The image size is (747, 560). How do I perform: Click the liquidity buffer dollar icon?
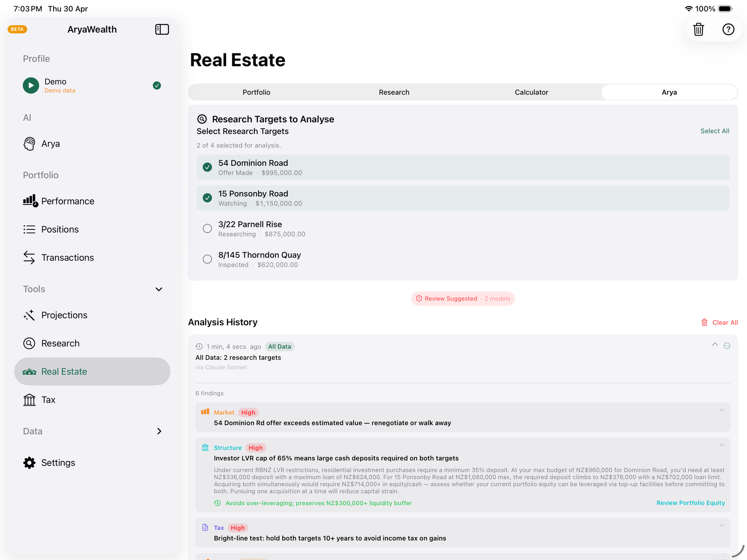tap(217, 503)
